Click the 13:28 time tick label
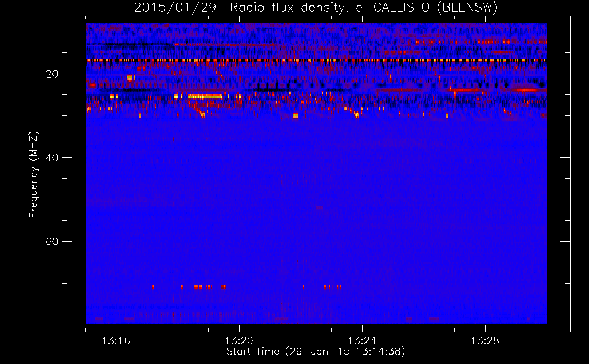The image size is (589, 364). tap(485, 341)
